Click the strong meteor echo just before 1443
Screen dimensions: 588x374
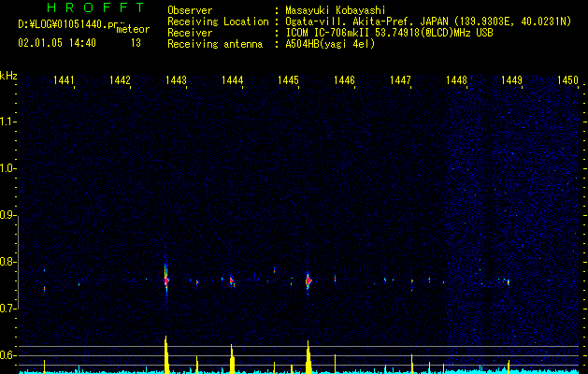point(166,280)
